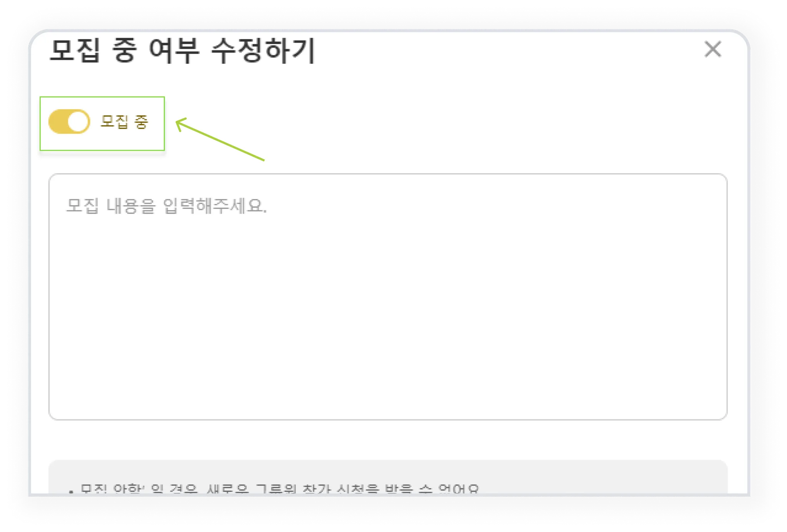
Task: Click the bottom edge of the text area
Action: [388, 419]
